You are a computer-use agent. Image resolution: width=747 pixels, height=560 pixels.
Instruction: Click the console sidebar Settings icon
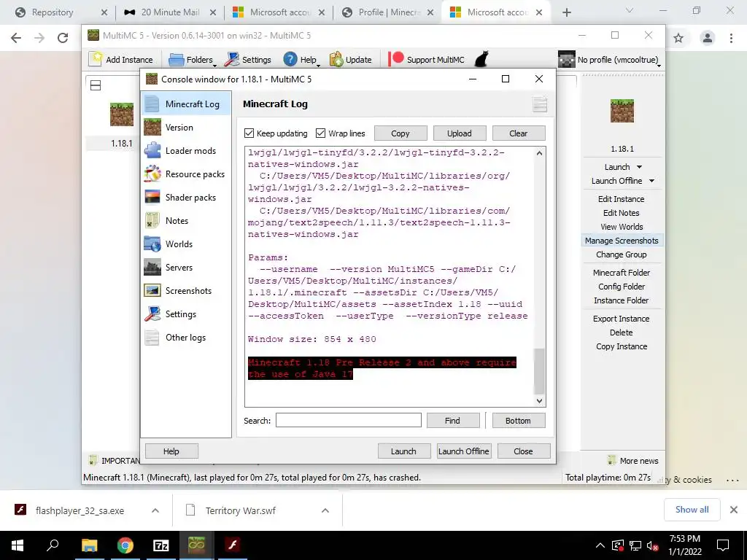152,314
